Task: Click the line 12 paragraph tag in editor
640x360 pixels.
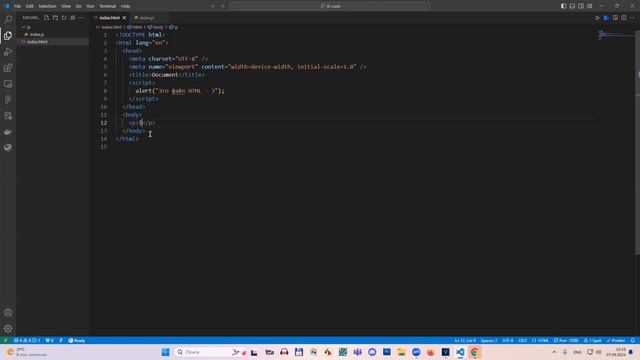Action: (142, 123)
